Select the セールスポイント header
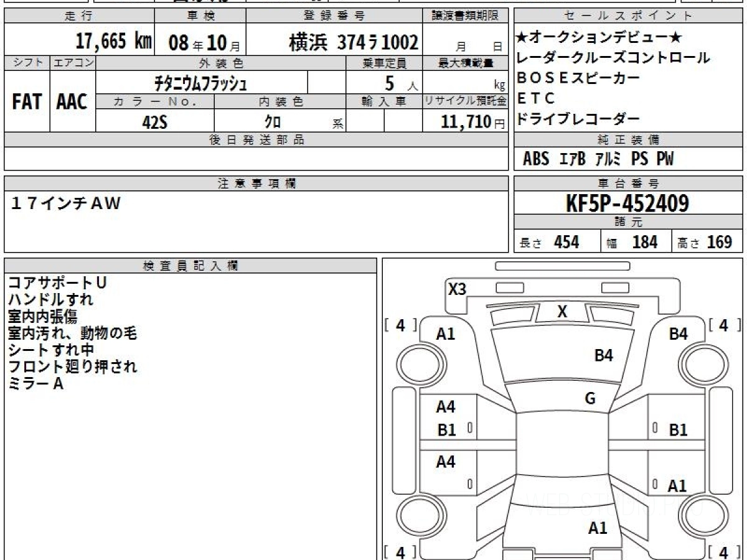The image size is (747, 560). pyautogui.click(x=629, y=16)
